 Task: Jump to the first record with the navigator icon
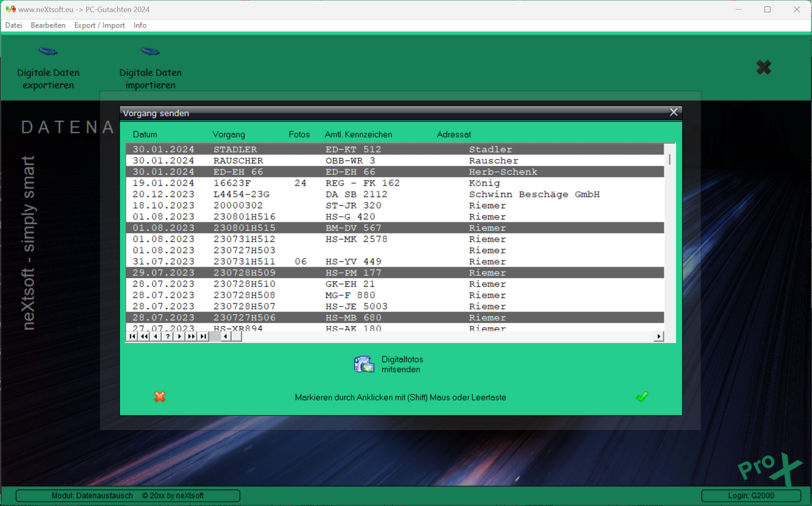(x=132, y=336)
